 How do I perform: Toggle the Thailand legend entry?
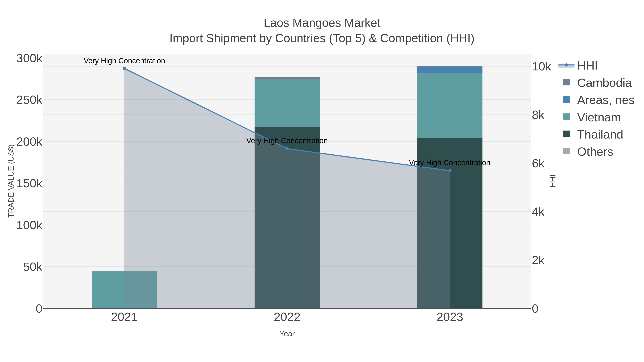pos(593,134)
